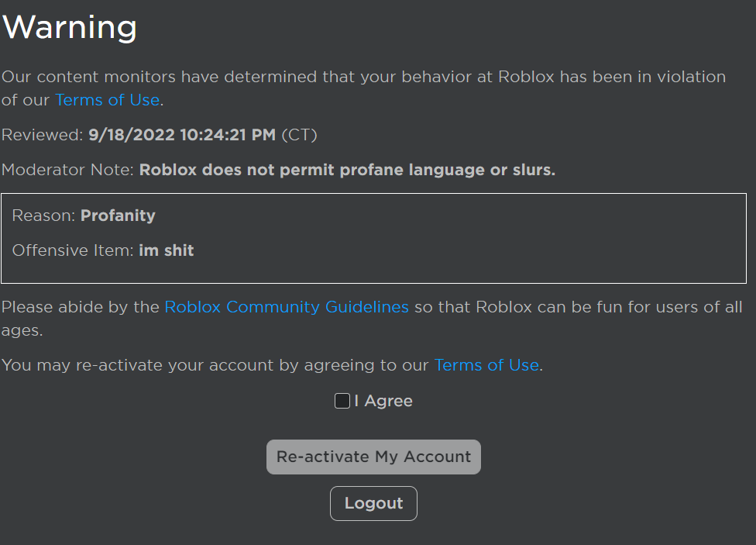This screenshot has height=545, width=756.
Task: Log out using the Logout button
Action: (x=373, y=503)
